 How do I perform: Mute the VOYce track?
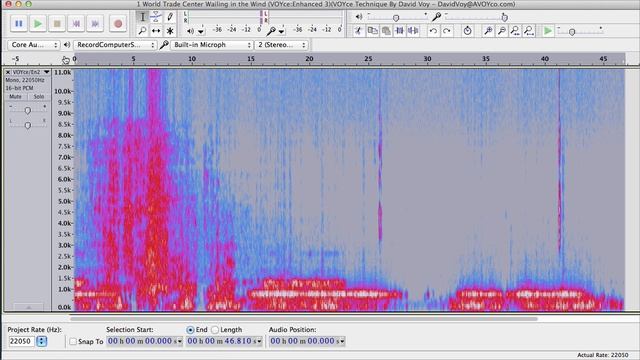(x=16, y=97)
